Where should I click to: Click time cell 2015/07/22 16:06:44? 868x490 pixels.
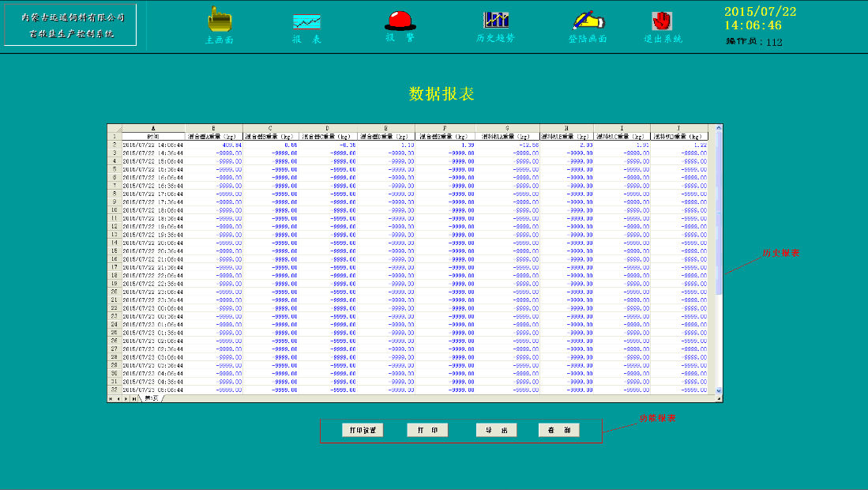point(153,178)
